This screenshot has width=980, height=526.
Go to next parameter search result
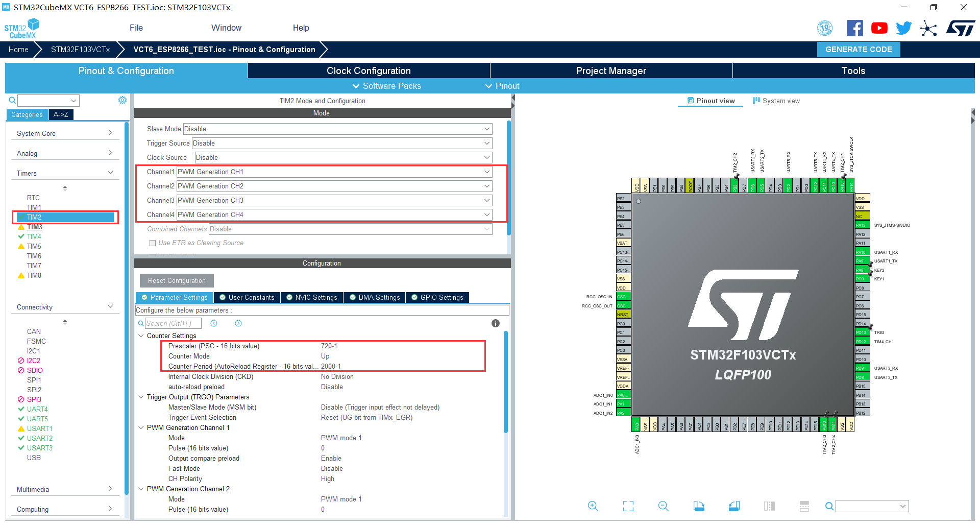point(238,323)
